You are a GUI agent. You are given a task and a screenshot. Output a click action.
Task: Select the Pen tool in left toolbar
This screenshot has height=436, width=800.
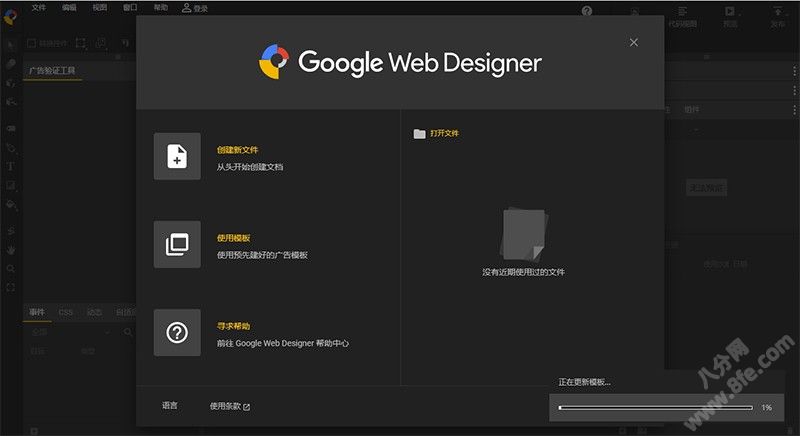(x=11, y=148)
